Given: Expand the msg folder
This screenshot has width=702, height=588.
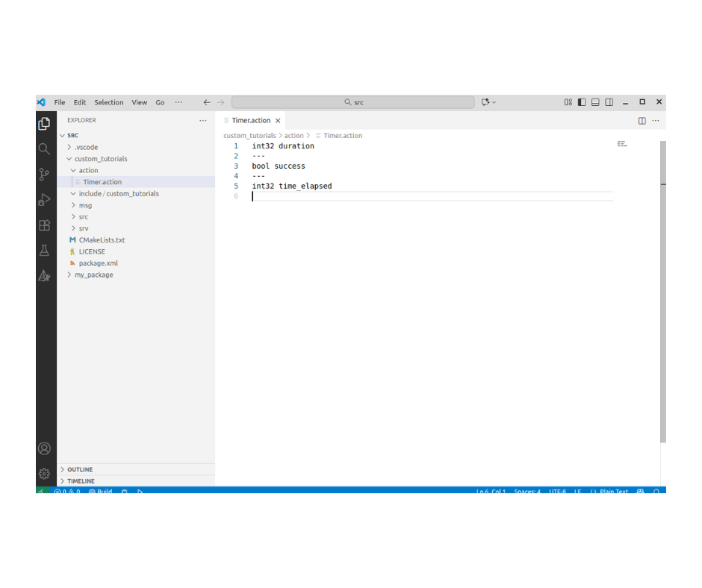Looking at the screenshot, I should [x=85, y=205].
